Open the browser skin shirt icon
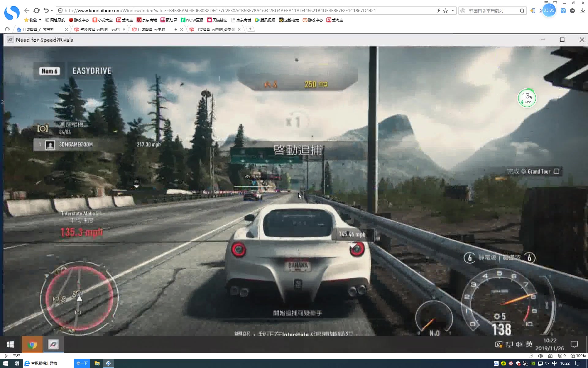 555,2
